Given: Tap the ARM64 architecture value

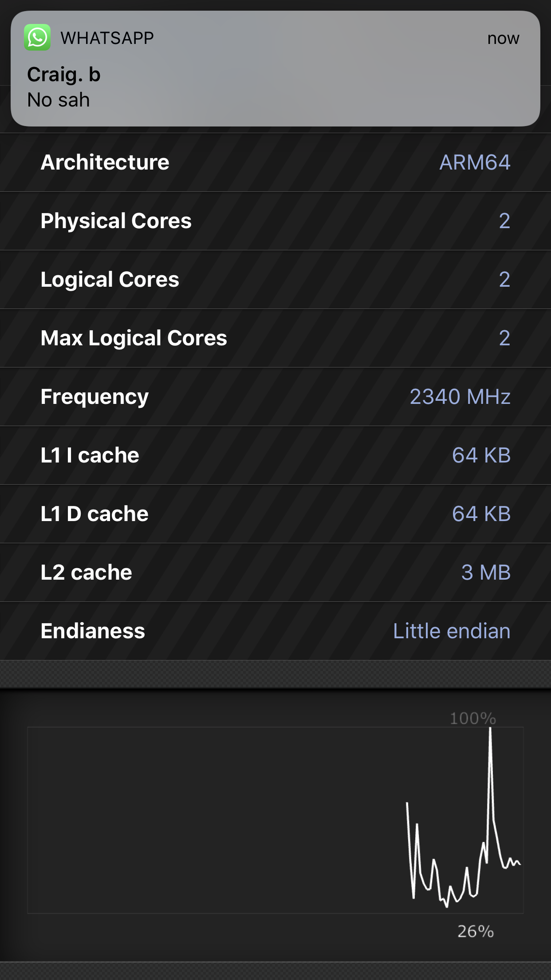Looking at the screenshot, I should tap(475, 162).
